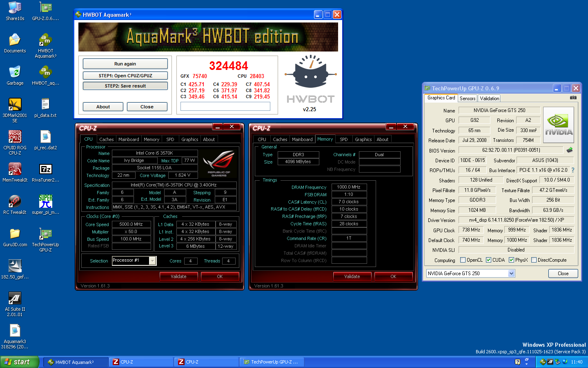Toggle the DirectCompute checkbox in GPU-Z
The image size is (588, 368).
(x=534, y=260)
